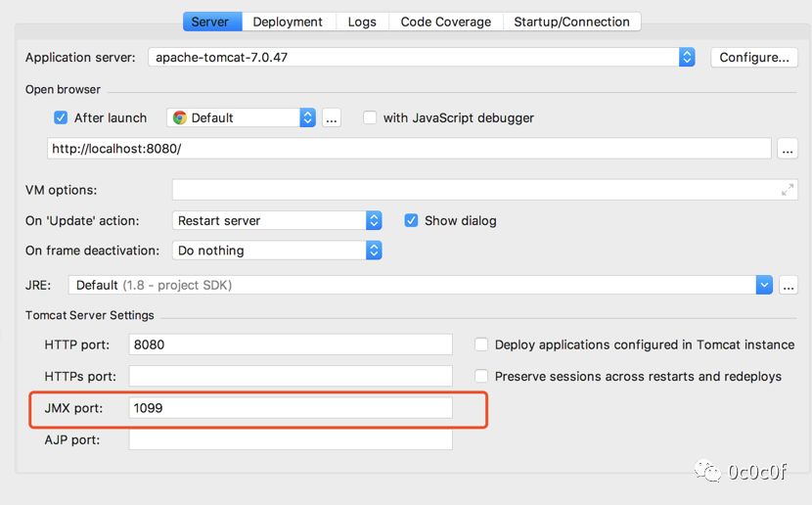
Task: Enable with JavaScript debugger checkbox
Action: (x=370, y=117)
